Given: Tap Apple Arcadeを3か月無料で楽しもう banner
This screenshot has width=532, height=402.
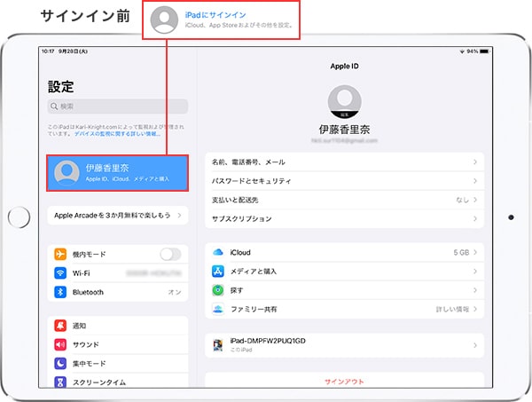Looking at the screenshot, I should point(117,216).
